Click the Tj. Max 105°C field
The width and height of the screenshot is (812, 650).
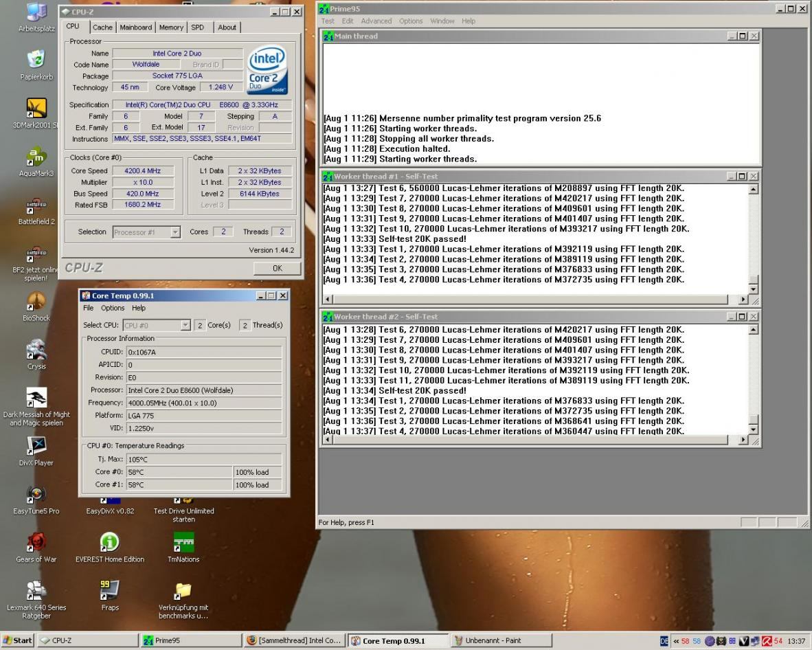click(204, 460)
